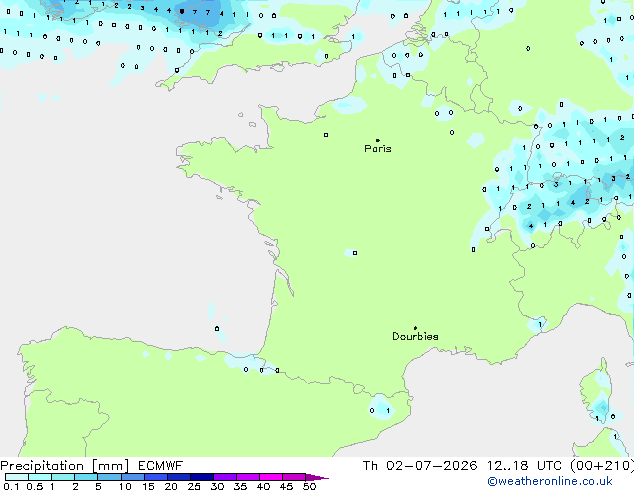This screenshot has height=490, width=634.
Task: Click the '[mm]' unit label
Action: click(110, 466)
